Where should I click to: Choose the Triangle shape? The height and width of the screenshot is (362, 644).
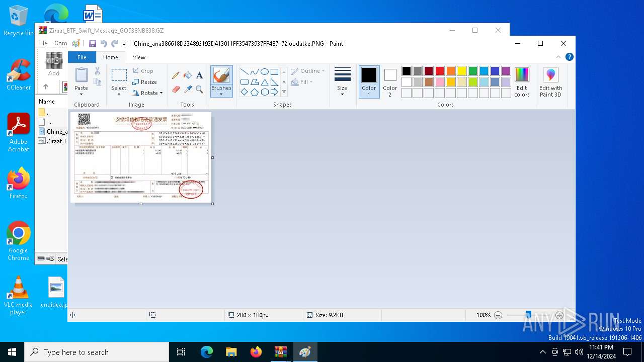pos(264,82)
